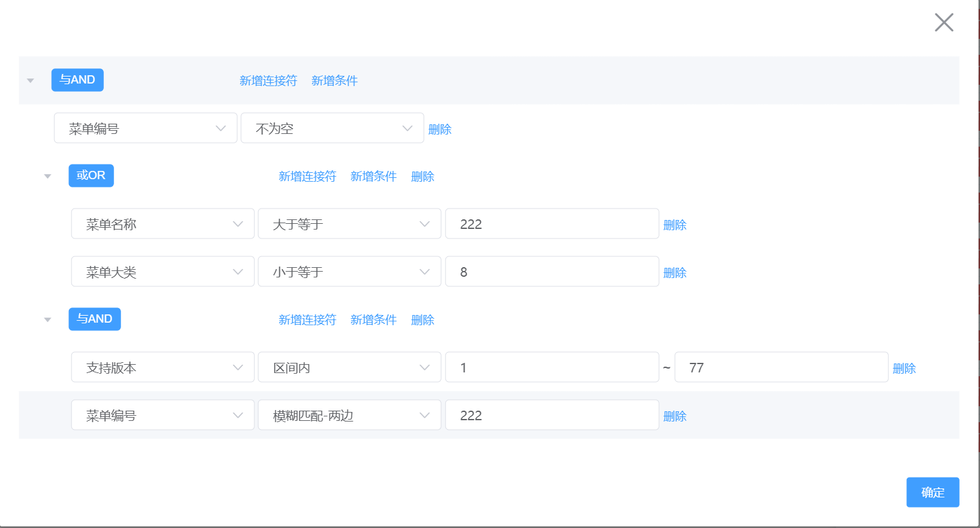Collapse the top-level 与AND group arrow

[x=31, y=81]
